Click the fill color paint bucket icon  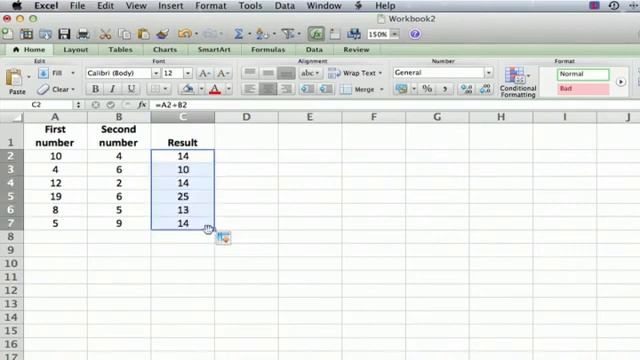pos(188,89)
